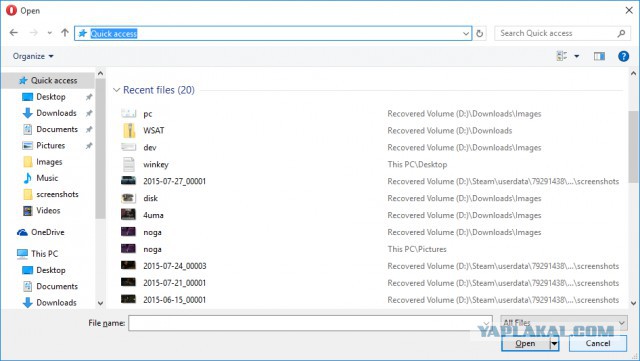This screenshot has width=640, height=361.
Task: Open the Images folder in sidebar
Action: (49, 162)
